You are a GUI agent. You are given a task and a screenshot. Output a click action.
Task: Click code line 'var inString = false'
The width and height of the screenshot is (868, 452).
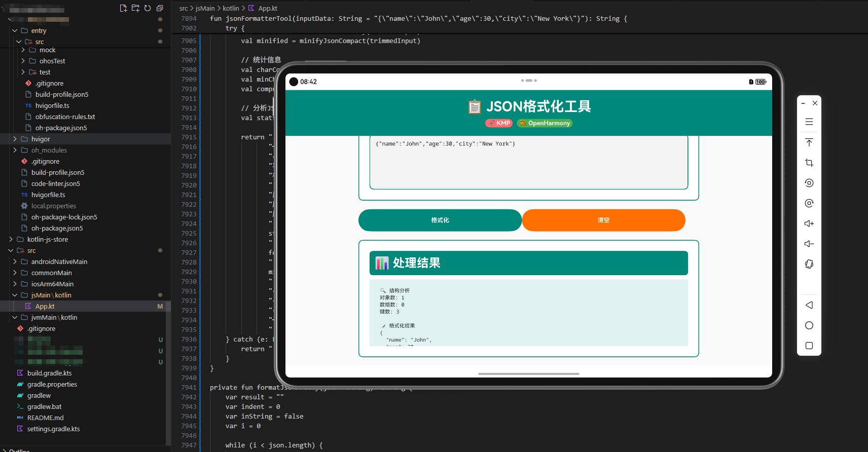point(265,416)
